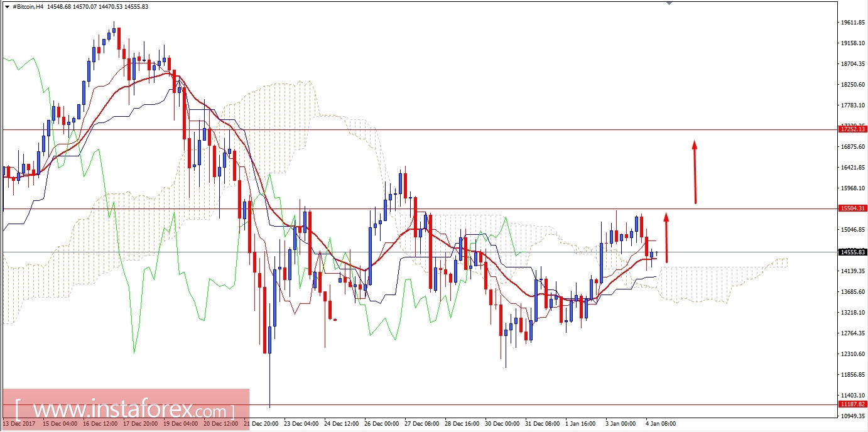Select the black 14555.83 current price label
This screenshot has height=432, width=868.
tap(852, 252)
